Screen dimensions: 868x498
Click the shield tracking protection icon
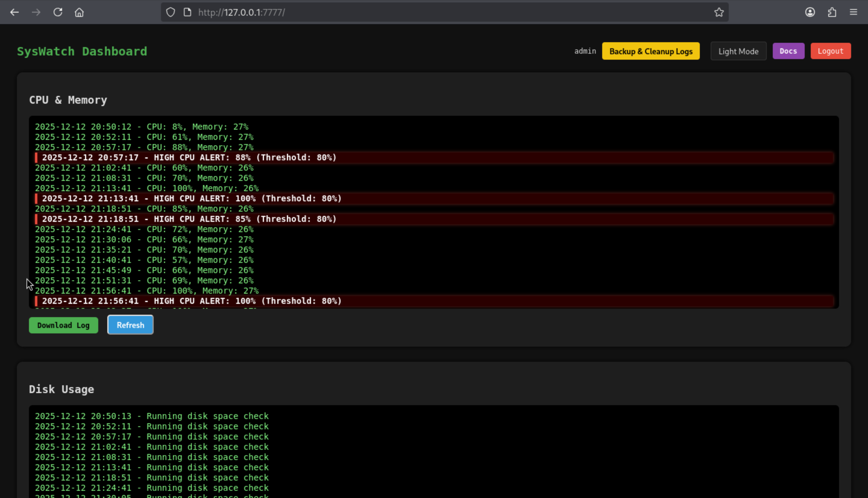171,12
